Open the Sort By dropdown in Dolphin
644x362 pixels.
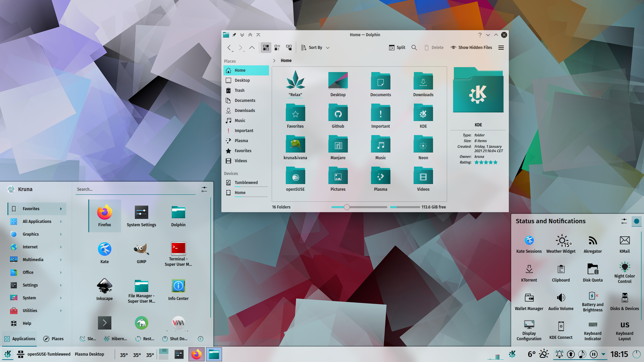[315, 48]
